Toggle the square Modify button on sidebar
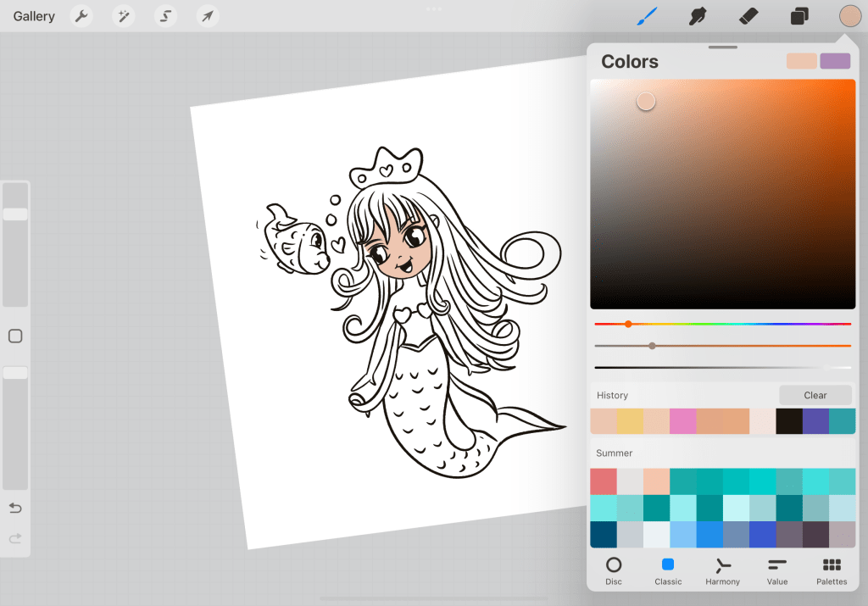 click(x=15, y=336)
